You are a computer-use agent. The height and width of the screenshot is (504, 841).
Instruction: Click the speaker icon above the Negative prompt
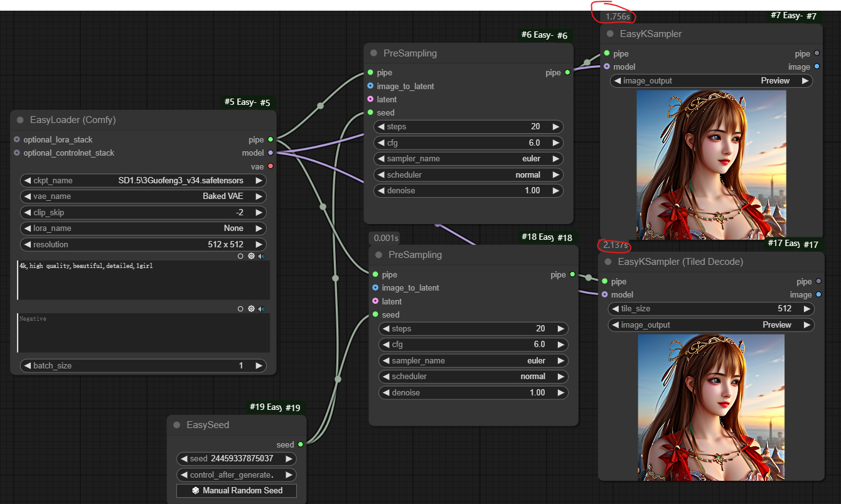(260, 309)
